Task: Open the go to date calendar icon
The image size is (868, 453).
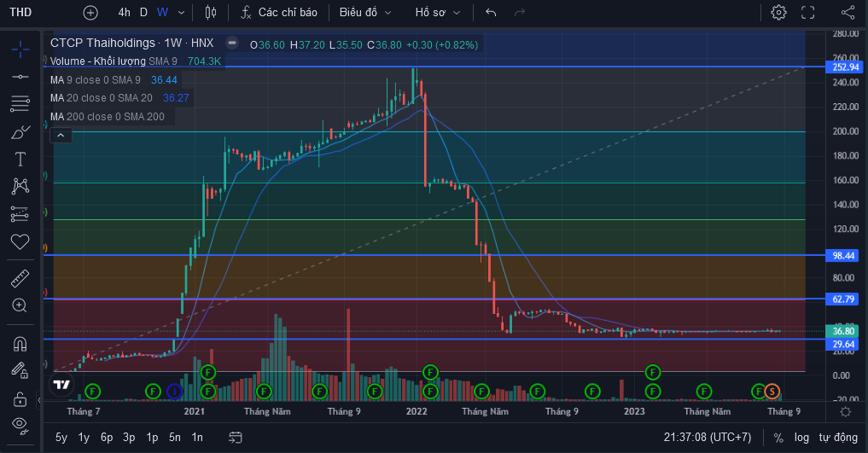Action: 236,438
